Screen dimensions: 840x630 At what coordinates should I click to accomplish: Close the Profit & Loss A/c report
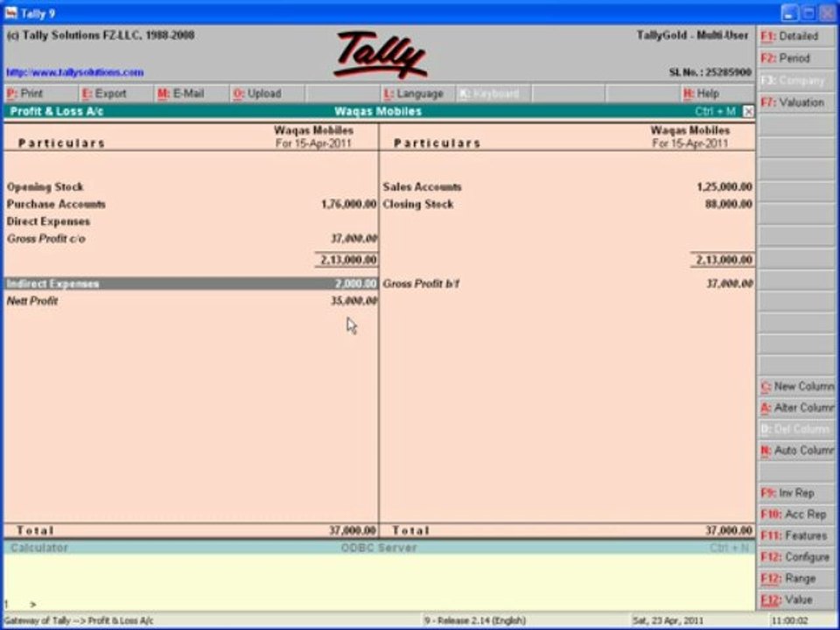tap(748, 111)
